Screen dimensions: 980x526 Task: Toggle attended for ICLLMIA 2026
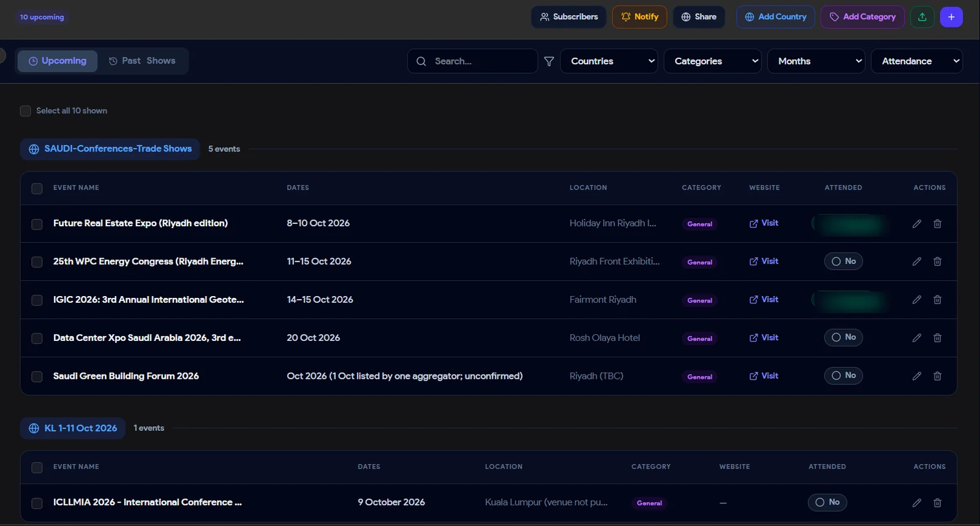[827, 502]
